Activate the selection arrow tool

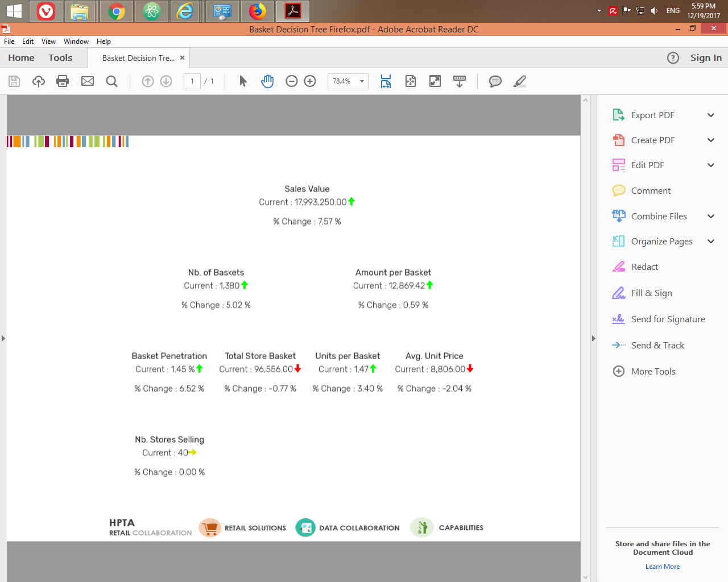coord(242,81)
